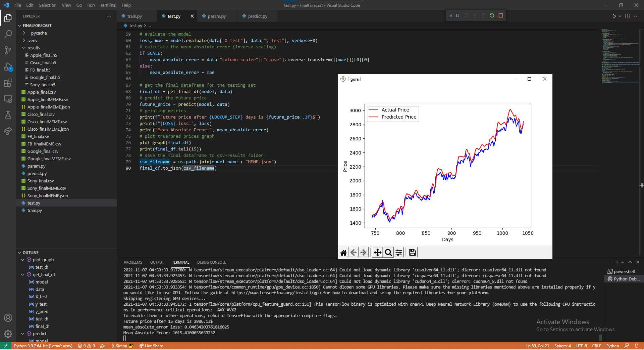Toggle split editor layout
The image size is (644, 350).
[628, 16]
